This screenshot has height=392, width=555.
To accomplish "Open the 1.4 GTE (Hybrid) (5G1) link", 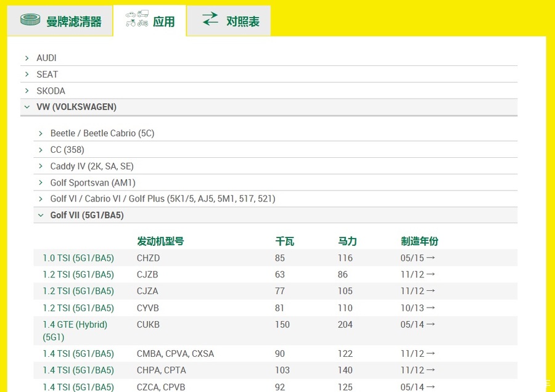I will [x=75, y=331].
